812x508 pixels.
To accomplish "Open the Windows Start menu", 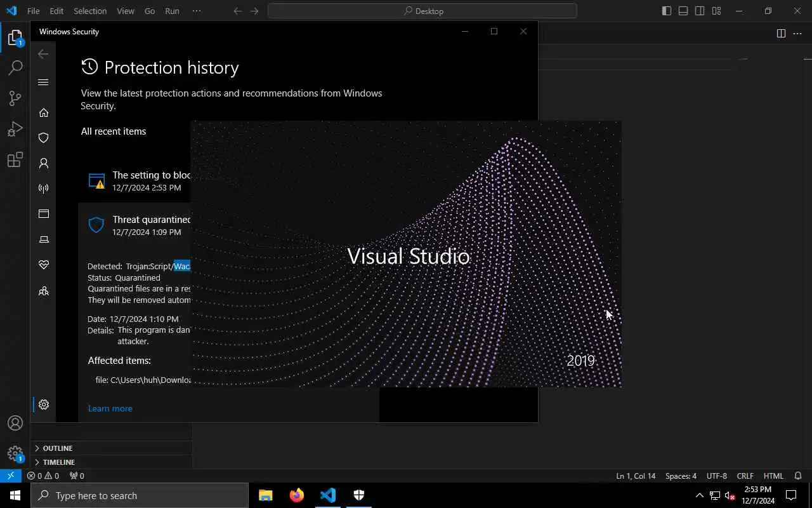I will pos(15,496).
